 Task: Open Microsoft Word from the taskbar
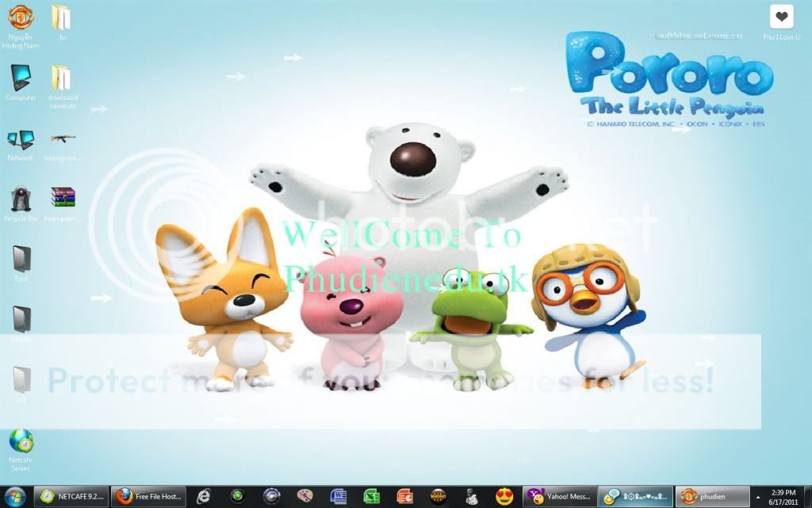click(339, 497)
